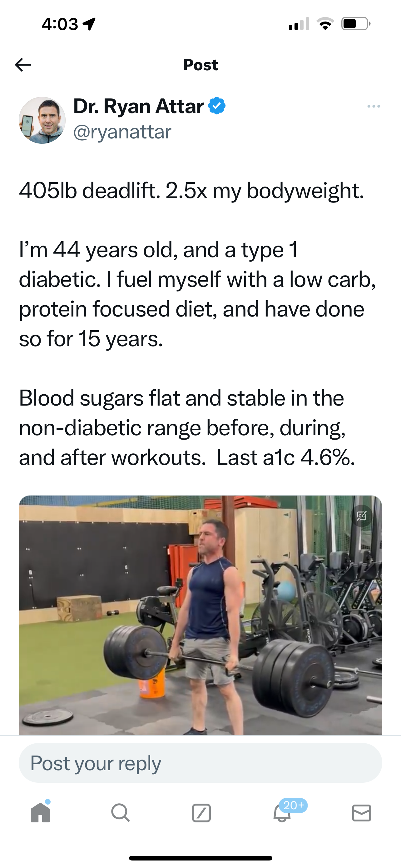Image resolution: width=401 pixels, height=868 pixels.
Task: Toggle captions on the deadlift video
Action: point(362,516)
